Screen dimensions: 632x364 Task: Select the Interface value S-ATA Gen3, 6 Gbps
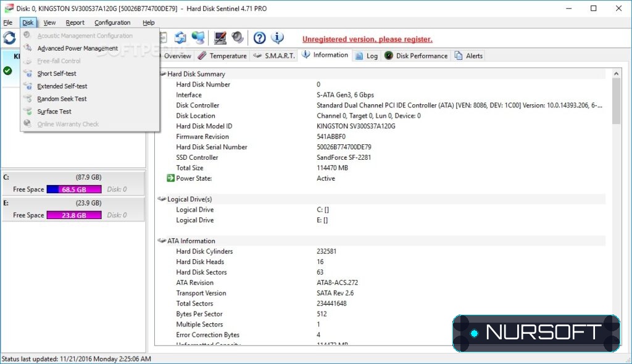click(345, 95)
